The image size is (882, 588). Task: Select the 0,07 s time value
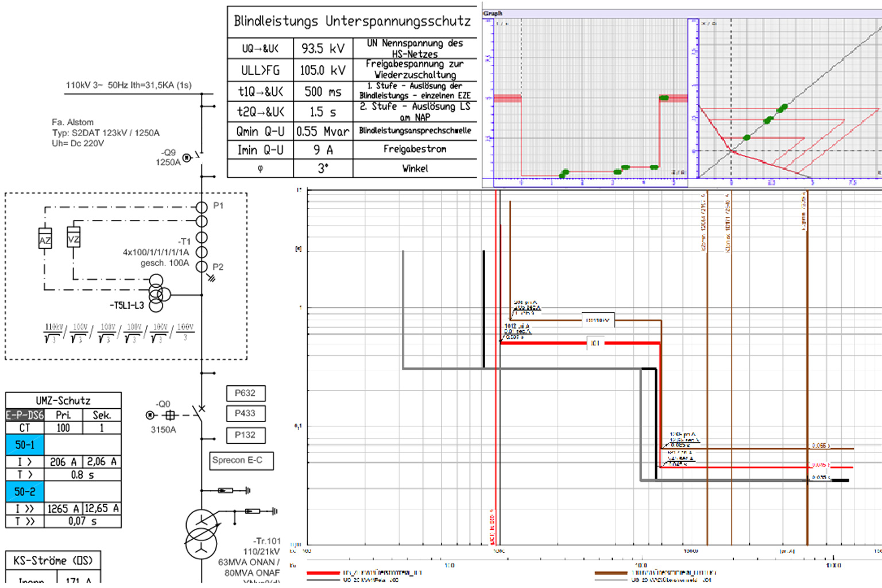click(x=83, y=521)
